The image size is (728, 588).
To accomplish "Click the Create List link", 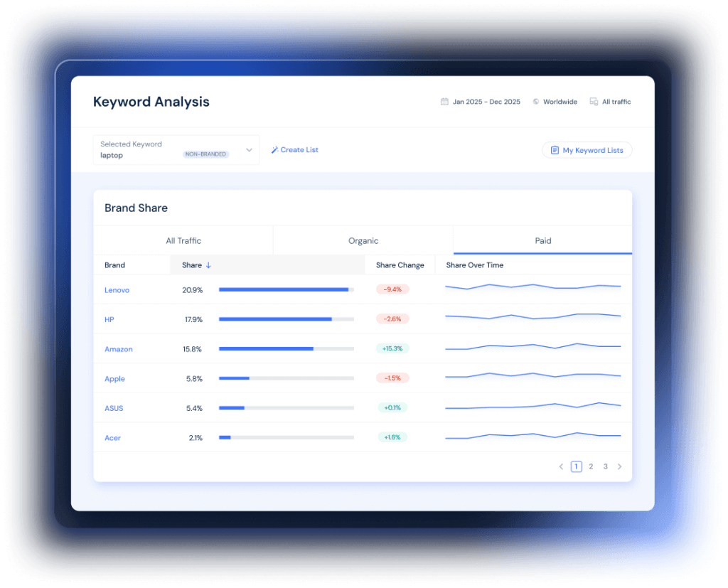I will tap(299, 149).
